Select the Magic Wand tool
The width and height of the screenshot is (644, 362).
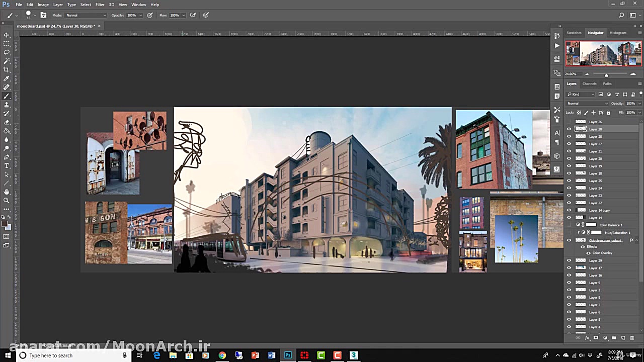7,61
